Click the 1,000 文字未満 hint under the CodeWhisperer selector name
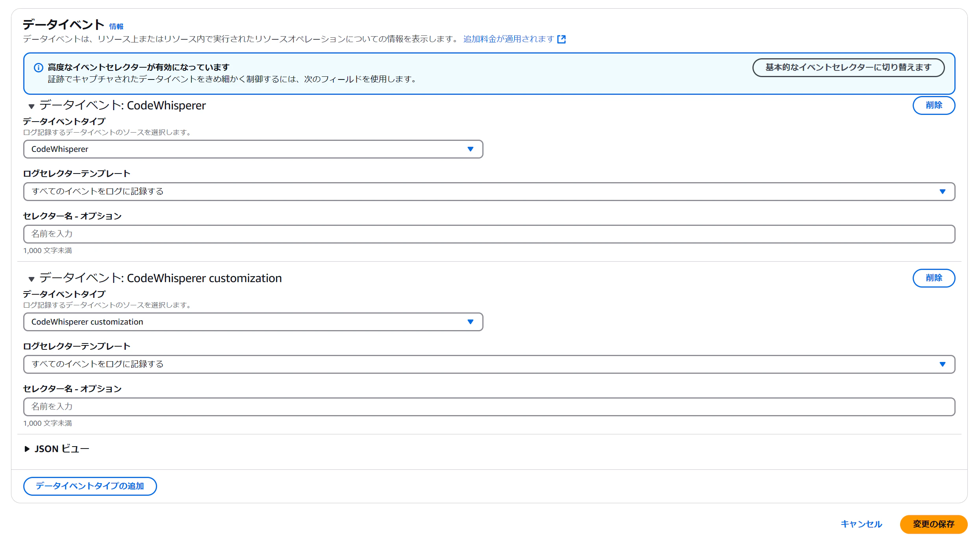Screen dimensions: 980x541 [x=48, y=251]
